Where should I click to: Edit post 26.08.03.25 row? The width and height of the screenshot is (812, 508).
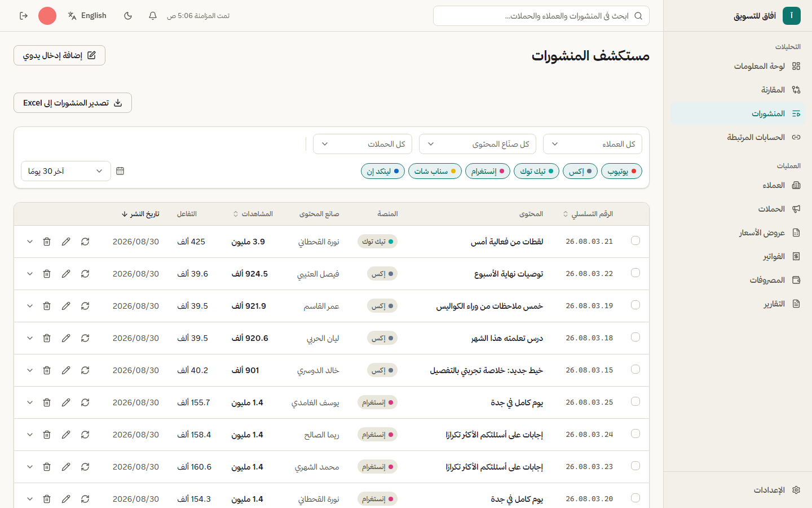tap(66, 402)
